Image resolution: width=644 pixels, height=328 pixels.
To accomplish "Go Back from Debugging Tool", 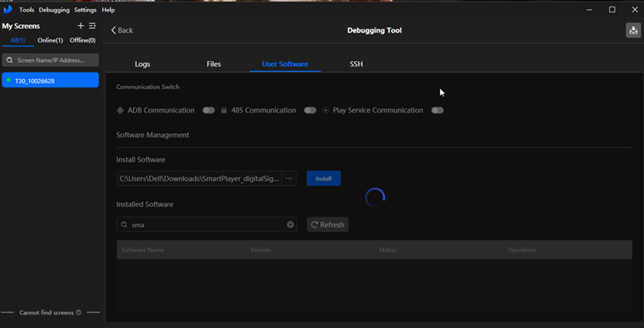I will [122, 30].
